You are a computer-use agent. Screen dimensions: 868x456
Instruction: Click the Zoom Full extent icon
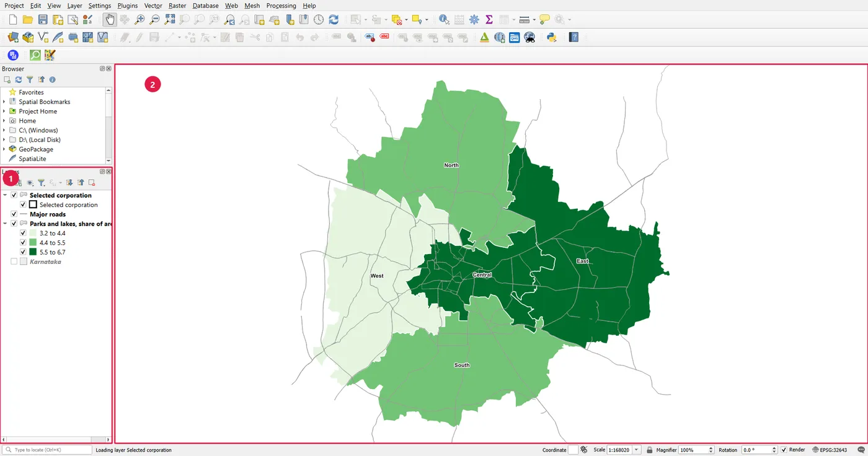click(x=170, y=20)
